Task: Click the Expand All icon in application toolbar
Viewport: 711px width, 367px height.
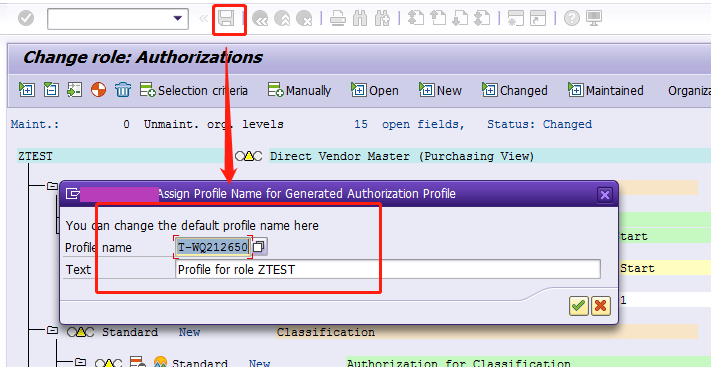Action: click(x=27, y=89)
